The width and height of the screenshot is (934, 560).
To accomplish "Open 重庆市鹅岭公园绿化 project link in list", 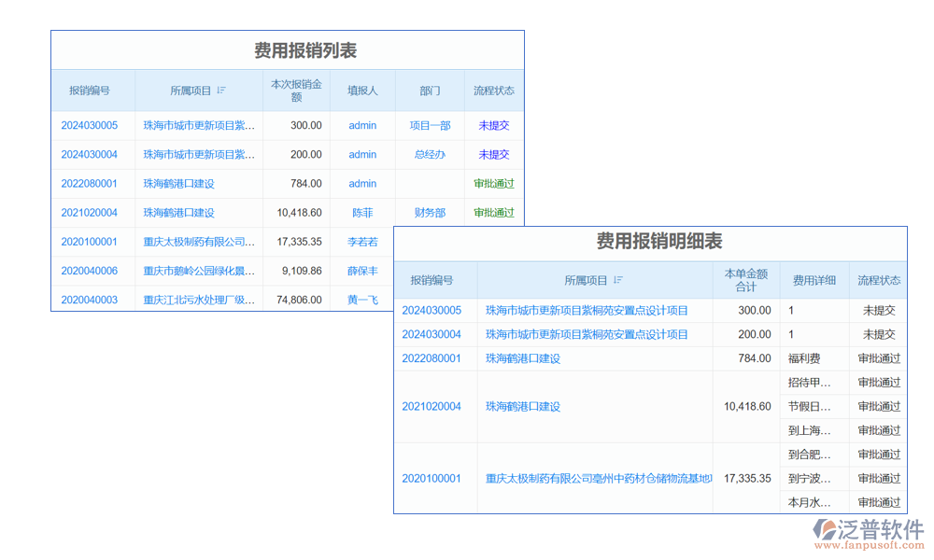I will pos(199,271).
